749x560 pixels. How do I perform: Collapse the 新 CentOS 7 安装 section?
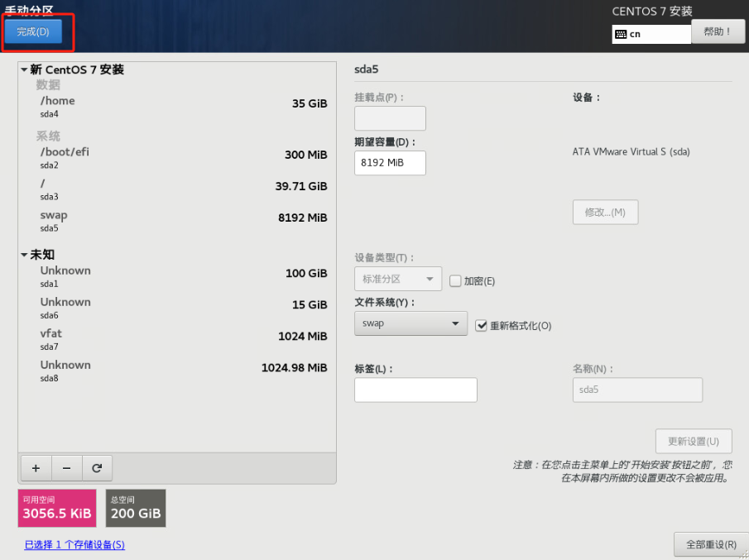click(x=24, y=70)
